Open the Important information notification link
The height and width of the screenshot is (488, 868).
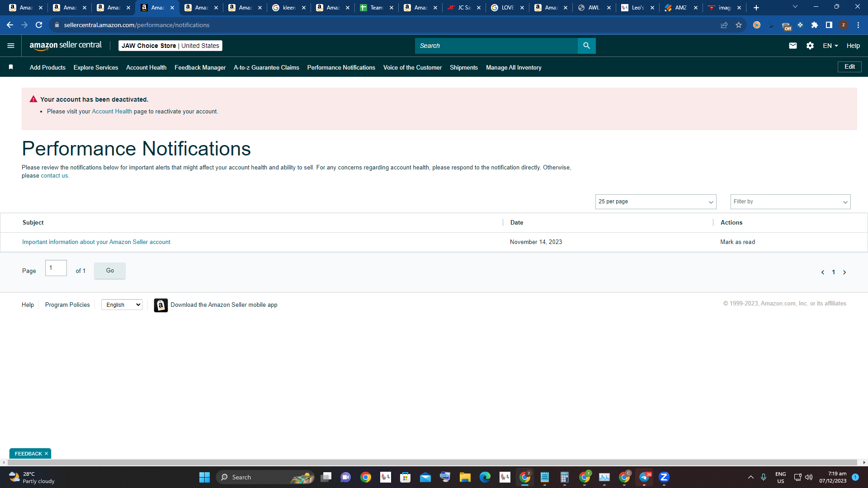(x=96, y=242)
